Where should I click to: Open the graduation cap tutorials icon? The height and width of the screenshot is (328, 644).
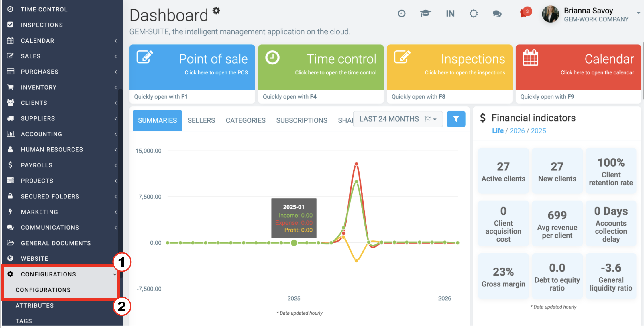point(425,13)
